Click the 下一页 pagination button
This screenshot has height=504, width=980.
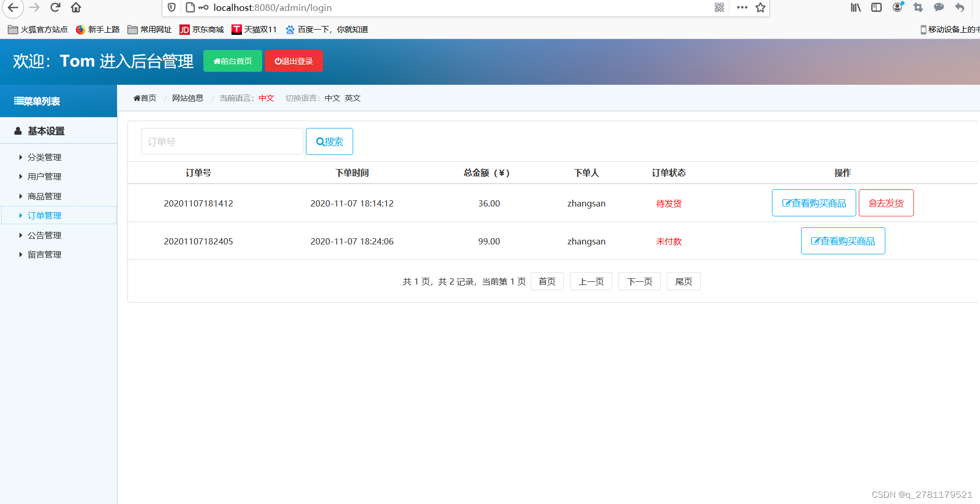coord(640,281)
